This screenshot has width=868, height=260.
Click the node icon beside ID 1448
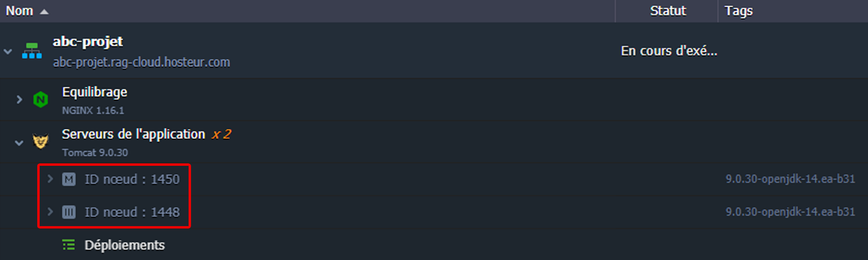pyautogui.click(x=69, y=212)
